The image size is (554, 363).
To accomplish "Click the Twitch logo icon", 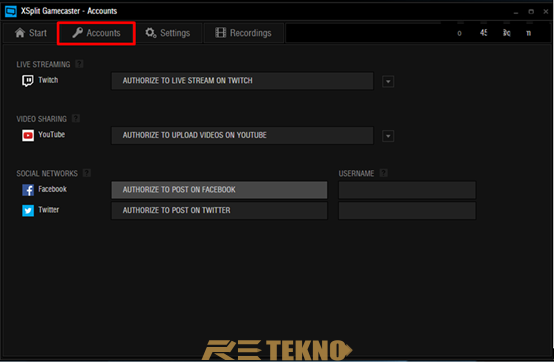I will 28,81.
